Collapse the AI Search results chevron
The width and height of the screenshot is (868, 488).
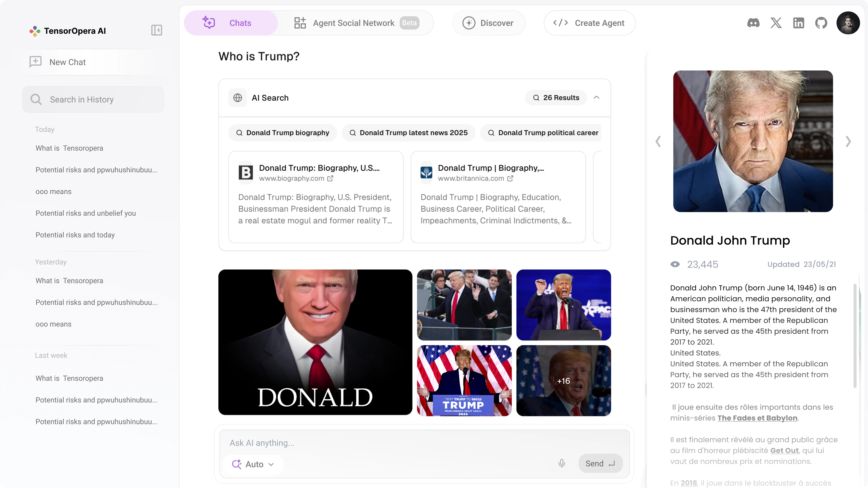(x=596, y=98)
